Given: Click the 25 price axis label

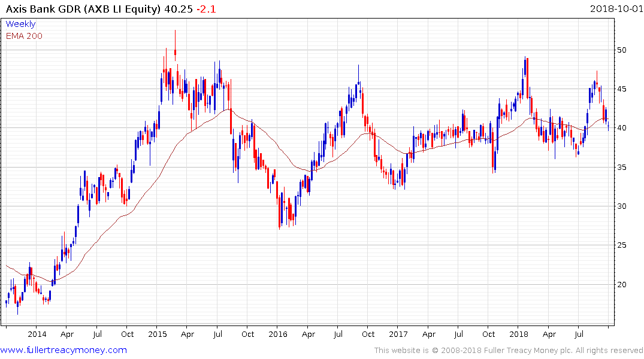Looking at the screenshot, I should 623,245.
